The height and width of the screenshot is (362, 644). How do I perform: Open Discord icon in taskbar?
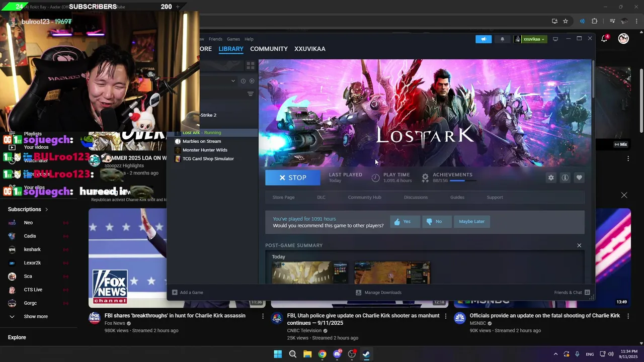point(337,354)
